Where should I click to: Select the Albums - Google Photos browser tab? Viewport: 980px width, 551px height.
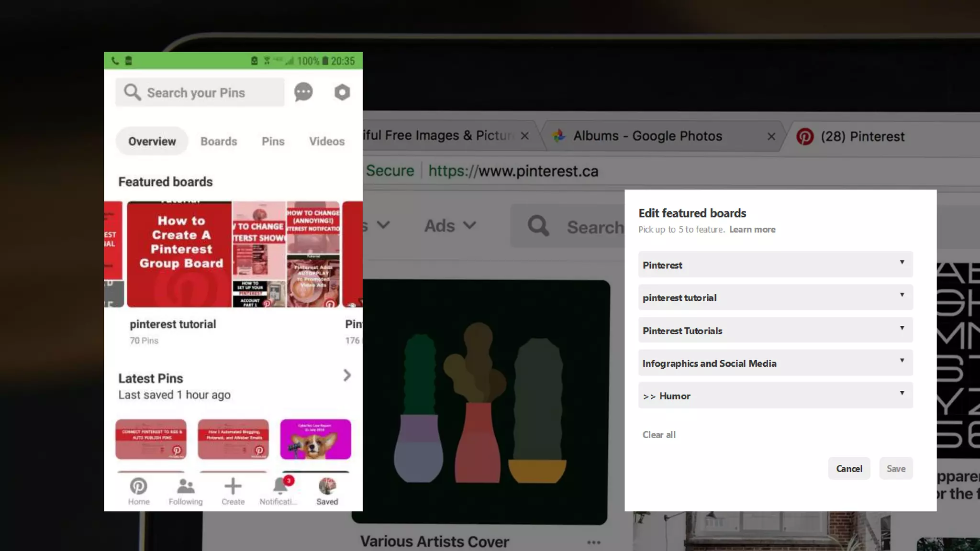point(647,136)
